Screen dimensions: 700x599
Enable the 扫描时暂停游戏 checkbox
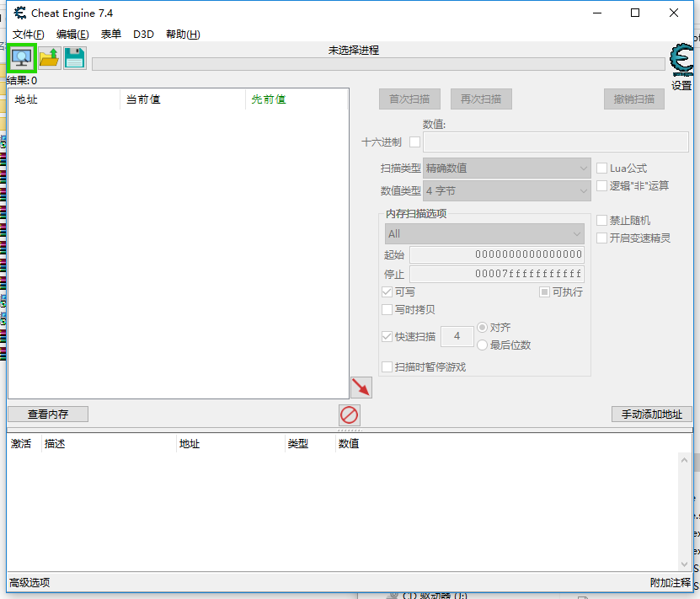click(387, 367)
